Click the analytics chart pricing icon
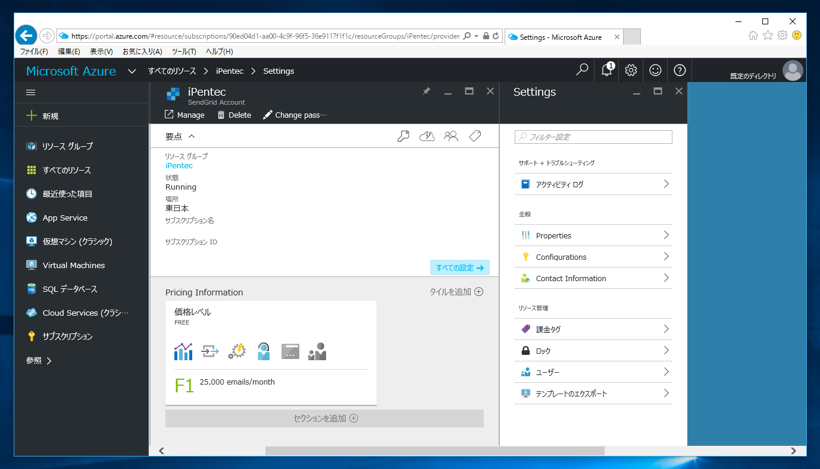 click(183, 351)
